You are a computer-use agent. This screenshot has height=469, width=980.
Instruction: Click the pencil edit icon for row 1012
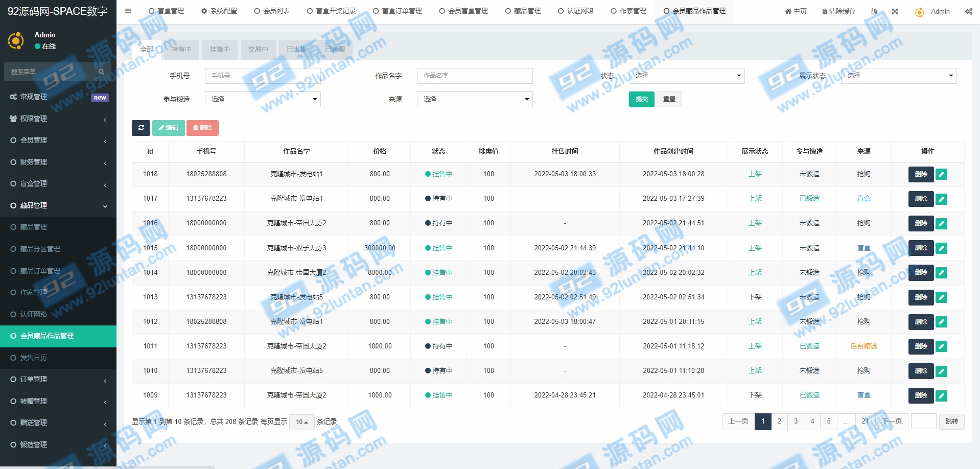coord(941,321)
